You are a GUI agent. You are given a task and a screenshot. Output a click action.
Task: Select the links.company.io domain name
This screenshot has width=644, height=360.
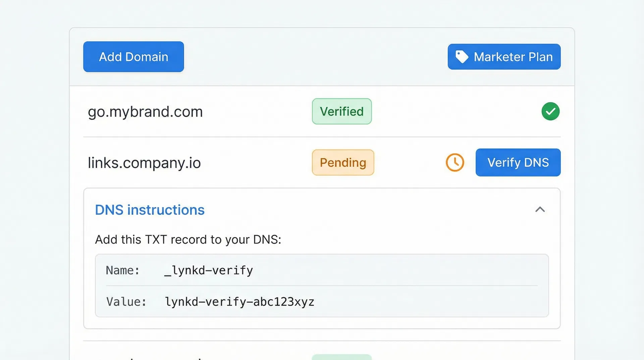[x=144, y=163]
